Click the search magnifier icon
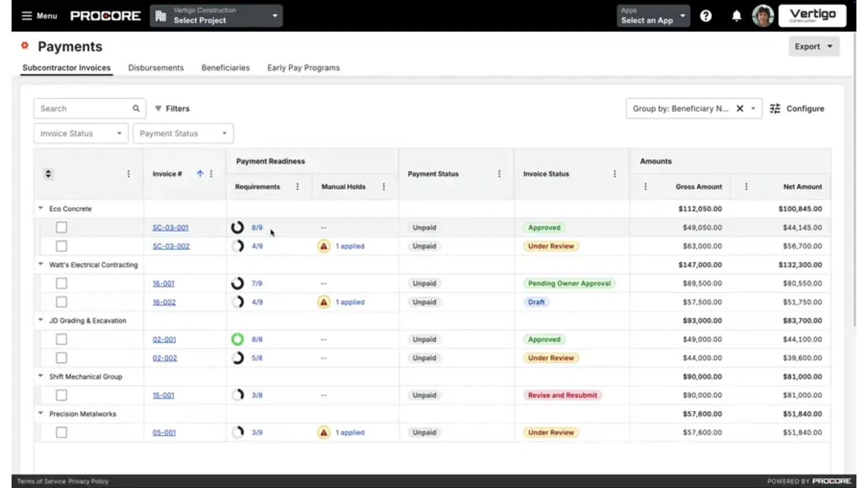Viewport: 868px width, 488px height. coord(136,108)
